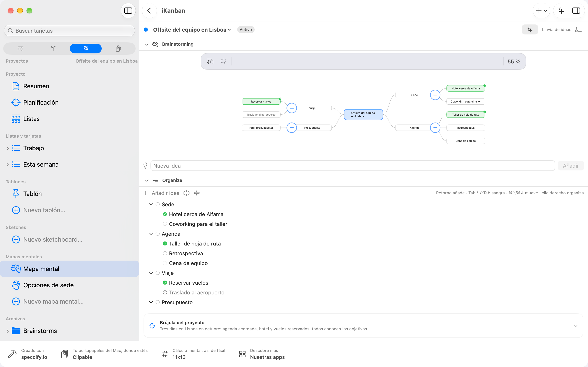Click the 55 % zoom control
The image size is (588, 367).
514,61
